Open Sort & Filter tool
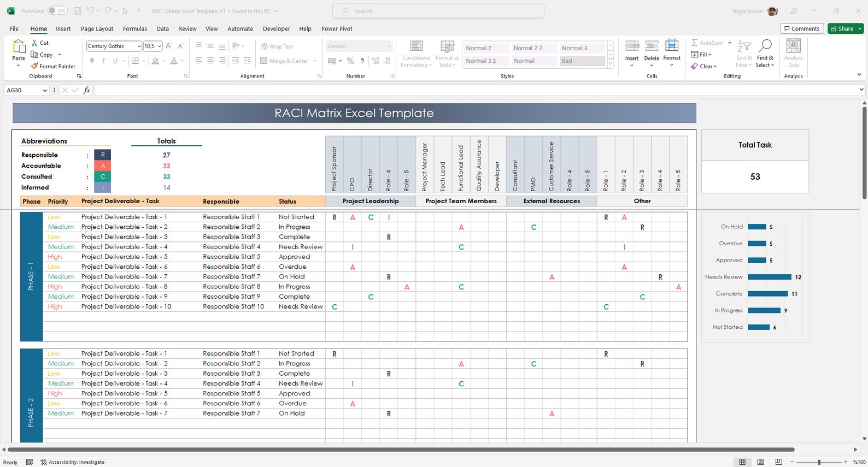The height and width of the screenshot is (467, 868). coord(744,54)
